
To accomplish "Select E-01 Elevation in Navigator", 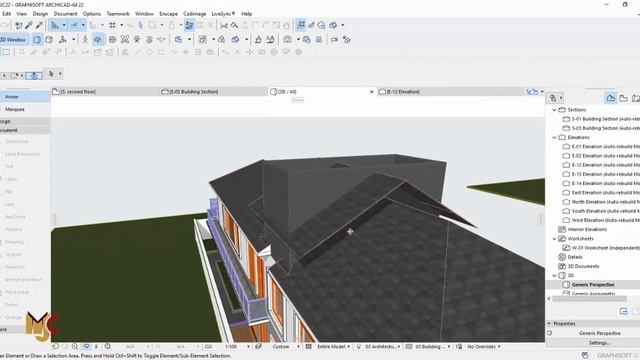I will (x=601, y=147).
